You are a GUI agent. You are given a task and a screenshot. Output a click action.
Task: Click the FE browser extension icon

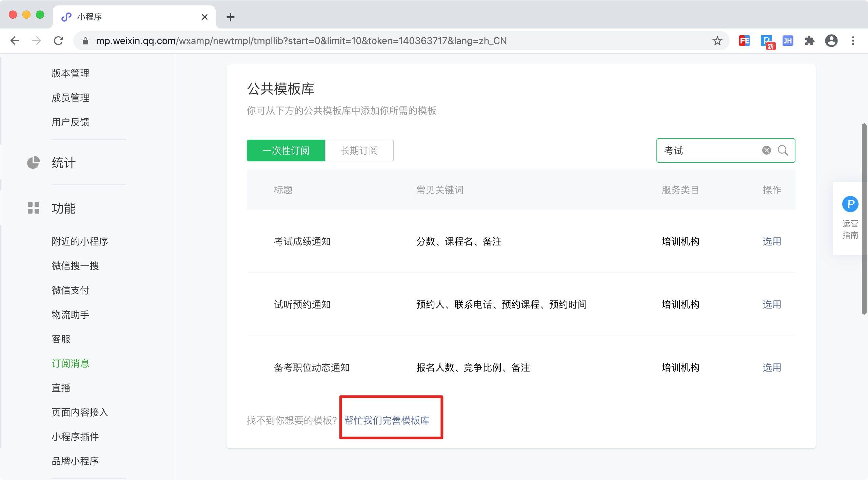pos(744,41)
